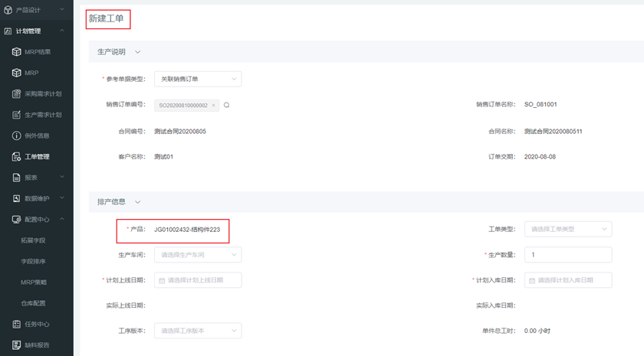Open the 生产车间 dropdown
The height and width of the screenshot is (356, 644).
click(x=198, y=254)
